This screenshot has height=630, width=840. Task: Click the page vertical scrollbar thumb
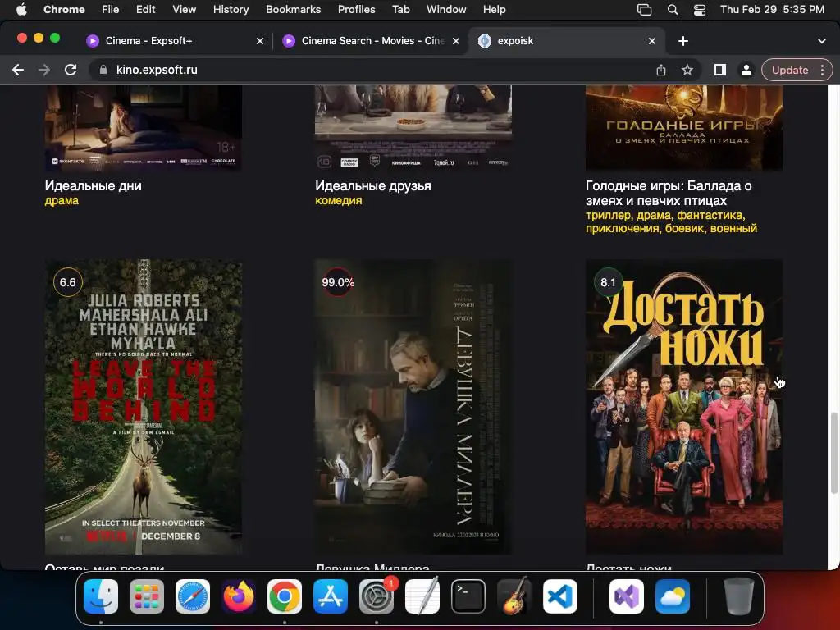833,453
